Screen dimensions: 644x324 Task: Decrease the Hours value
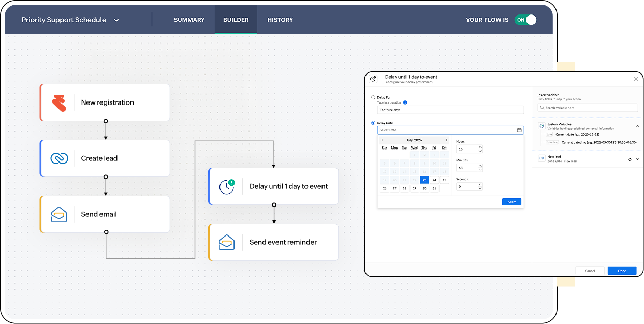[x=480, y=151]
